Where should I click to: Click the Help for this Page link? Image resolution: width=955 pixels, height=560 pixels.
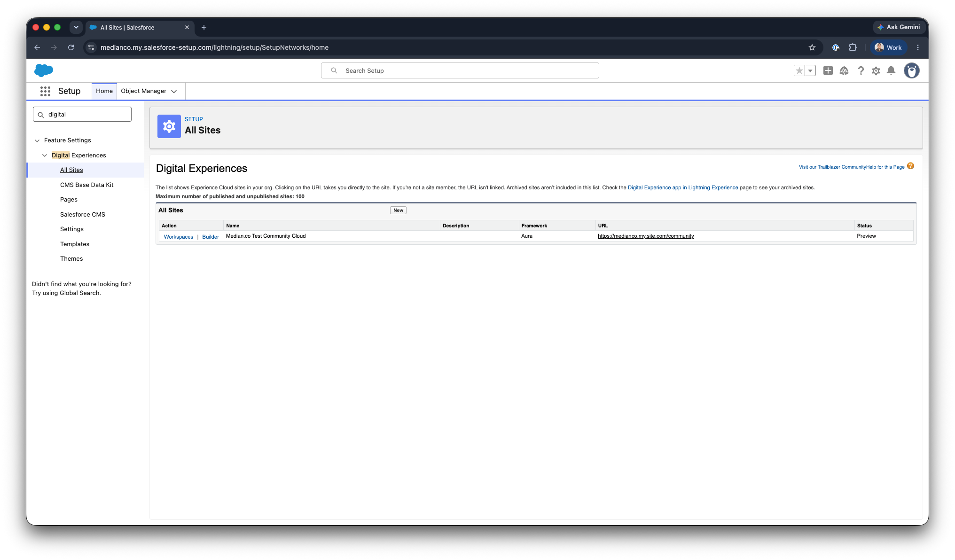(885, 167)
